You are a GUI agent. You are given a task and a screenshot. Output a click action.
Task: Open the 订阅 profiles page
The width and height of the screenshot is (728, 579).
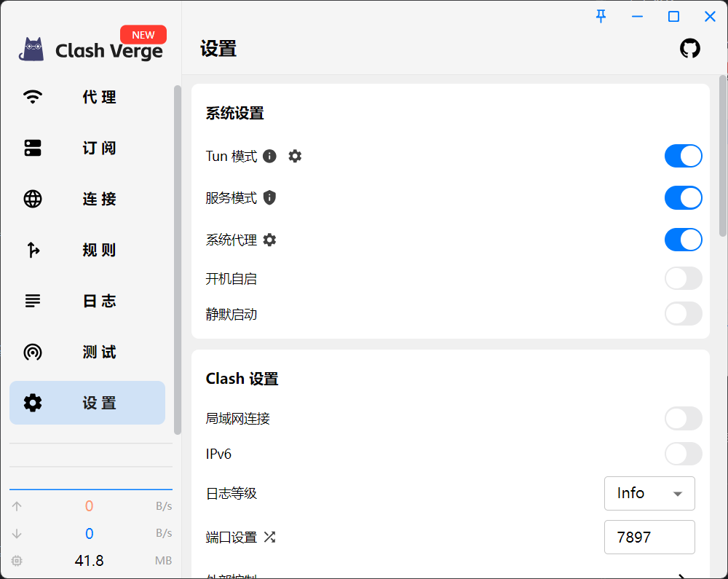pyautogui.click(x=87, y=148)
